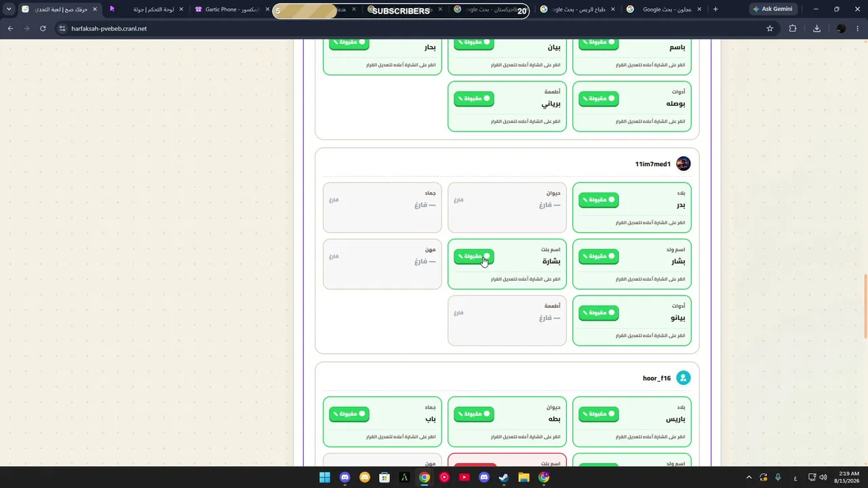This screenshot has height=488, width=868.
Task: Open the Chrome downloads panel
Action: pos(816,28)
